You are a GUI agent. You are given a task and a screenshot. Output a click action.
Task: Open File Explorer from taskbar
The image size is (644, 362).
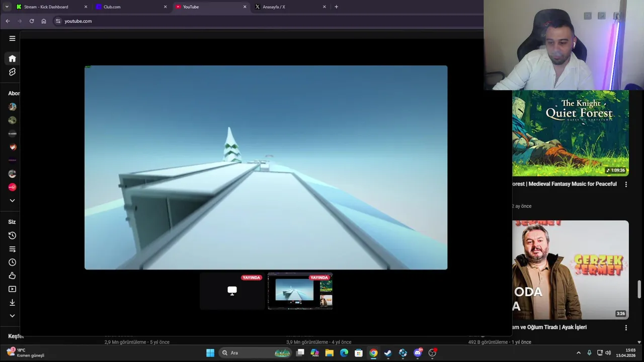click(x=329, y=353)
